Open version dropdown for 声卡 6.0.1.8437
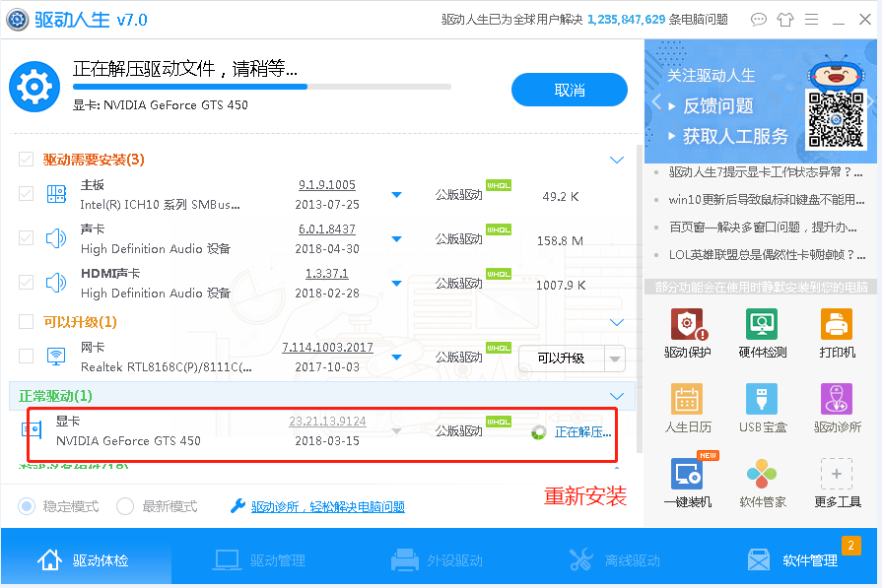 (396, 239)
